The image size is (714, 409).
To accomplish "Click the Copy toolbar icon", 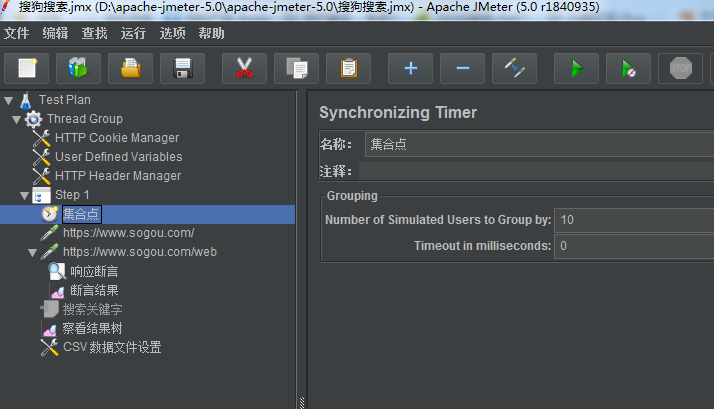I will 296,68.
